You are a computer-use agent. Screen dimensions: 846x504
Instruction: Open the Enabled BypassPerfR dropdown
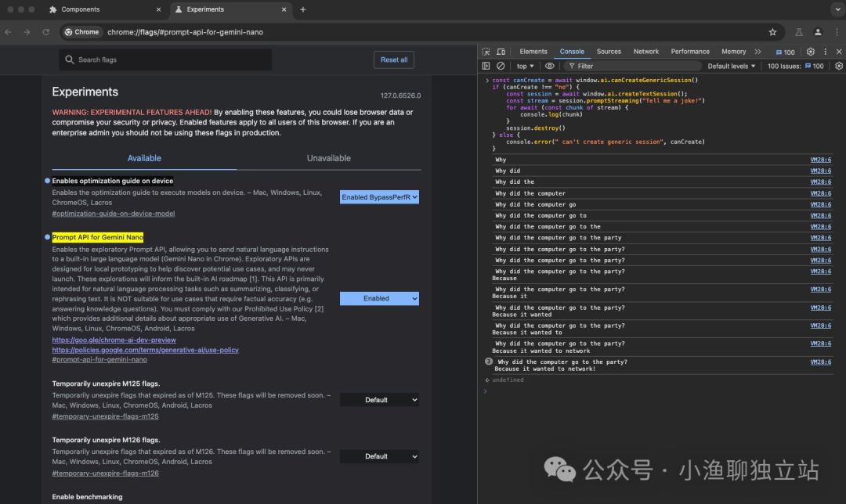tap(379, 197)
